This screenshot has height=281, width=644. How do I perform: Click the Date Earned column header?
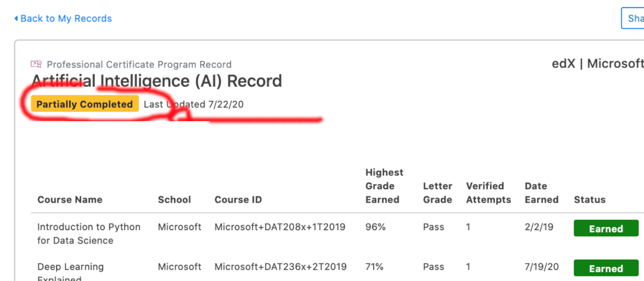pos(542,193)
